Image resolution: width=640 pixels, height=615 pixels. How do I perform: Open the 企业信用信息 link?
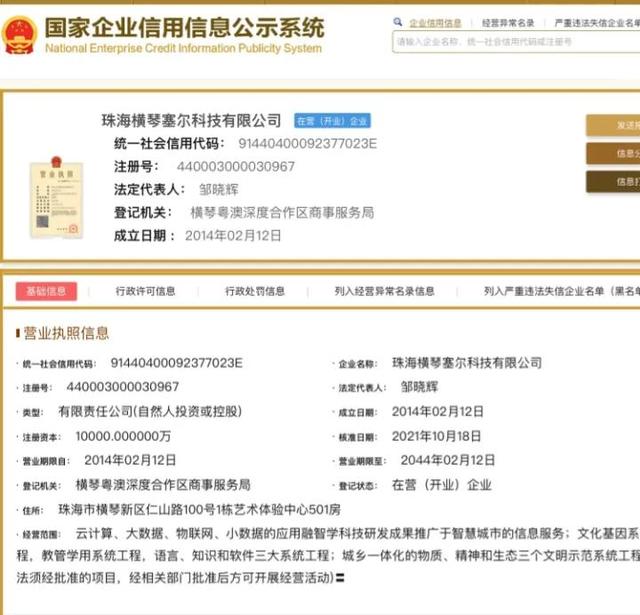(x=435, y=23)
